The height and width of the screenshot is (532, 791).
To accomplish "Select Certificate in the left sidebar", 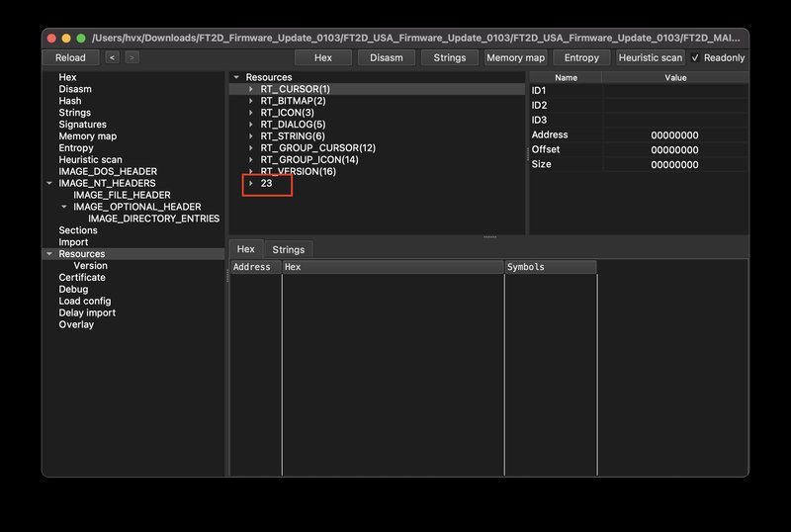I will (x=82, y=277).
